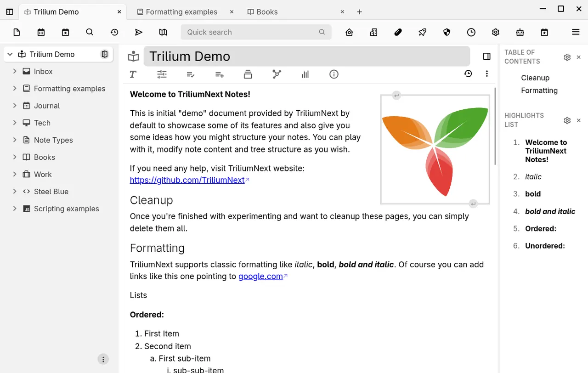Open recent changes history icon in launcher bar

[x=114, y=32]
